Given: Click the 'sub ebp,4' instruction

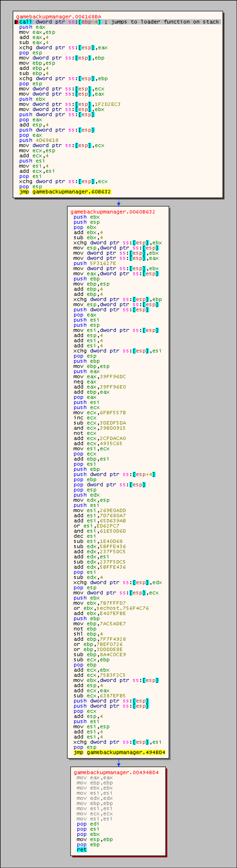Looking at the screenshot, I should coord(34,73).
